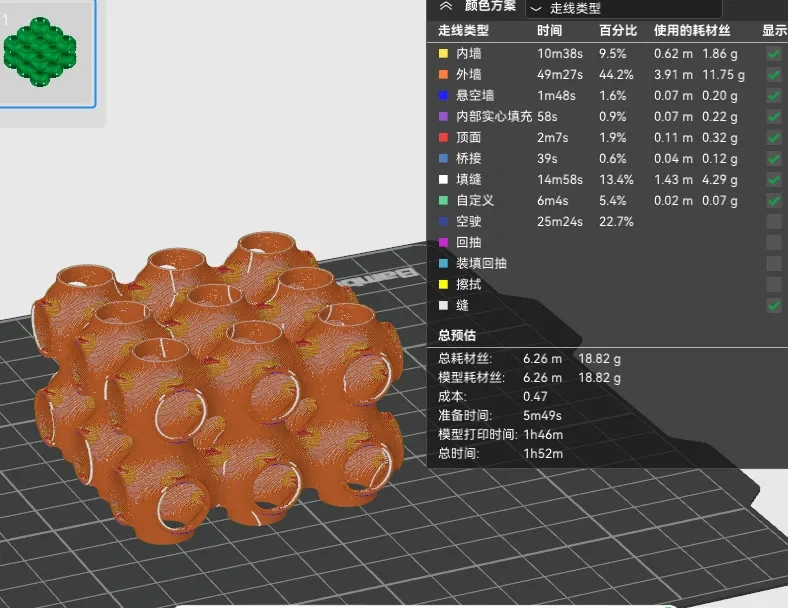Select the 填缝 percentage 13.4%
788x608 pixels.
click(616, 180)
